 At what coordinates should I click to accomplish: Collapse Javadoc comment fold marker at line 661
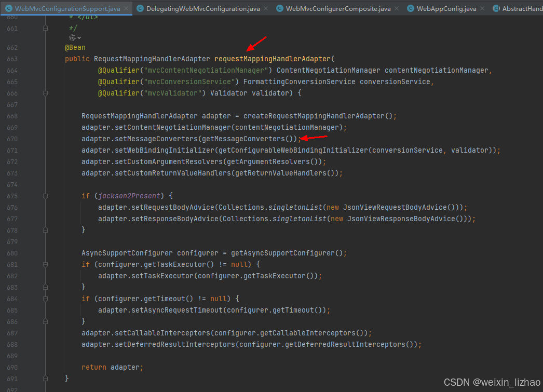45,29
